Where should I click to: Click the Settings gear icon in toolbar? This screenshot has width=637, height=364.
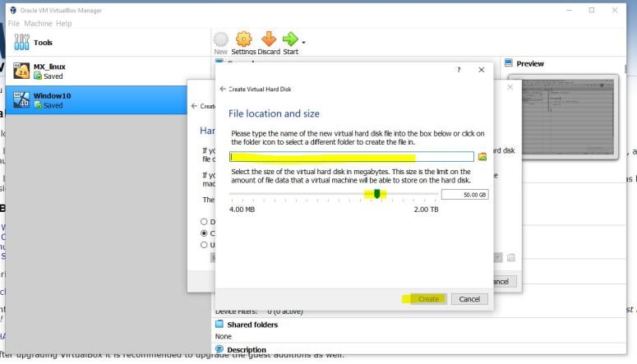(245, 41)
